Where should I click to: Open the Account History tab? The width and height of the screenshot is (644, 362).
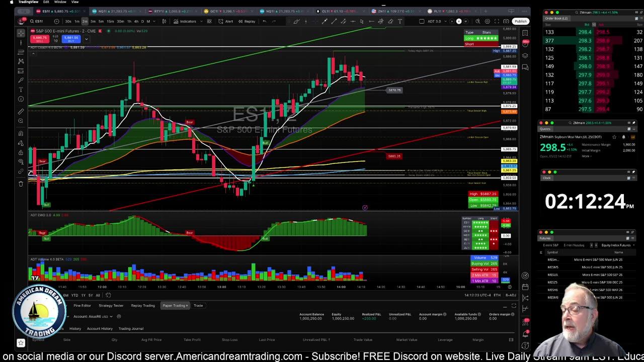coord(100,328)
